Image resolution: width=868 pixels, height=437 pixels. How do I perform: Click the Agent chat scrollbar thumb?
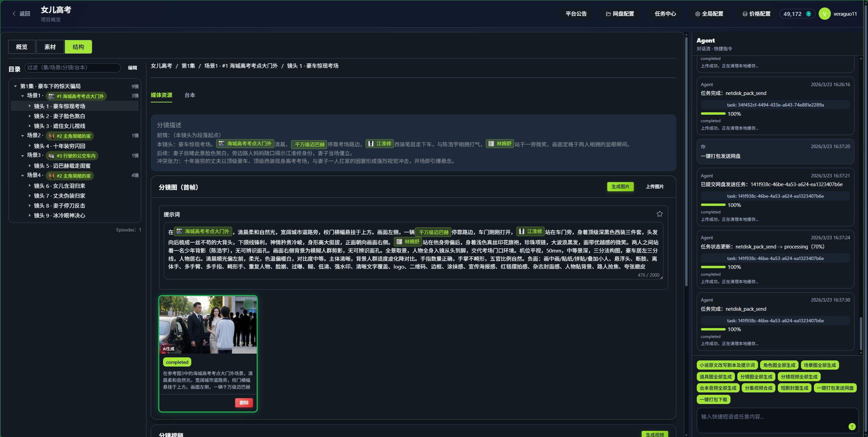(x=861, y=334)
